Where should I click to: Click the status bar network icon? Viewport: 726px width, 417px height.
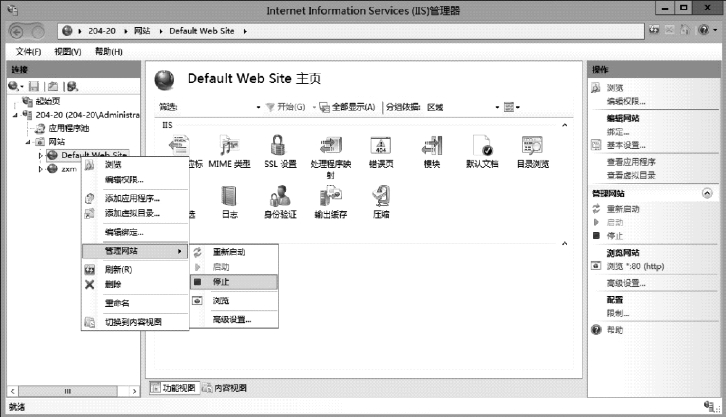711,406
